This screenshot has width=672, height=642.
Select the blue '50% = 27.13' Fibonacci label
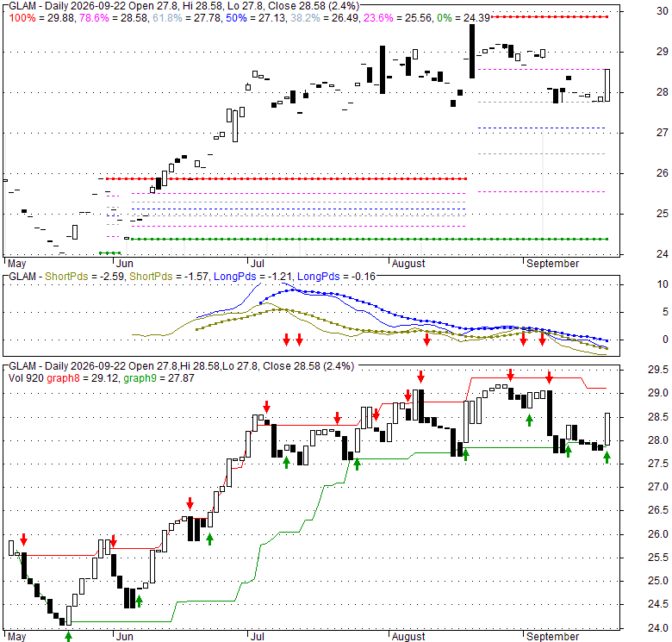pos(256,18)
